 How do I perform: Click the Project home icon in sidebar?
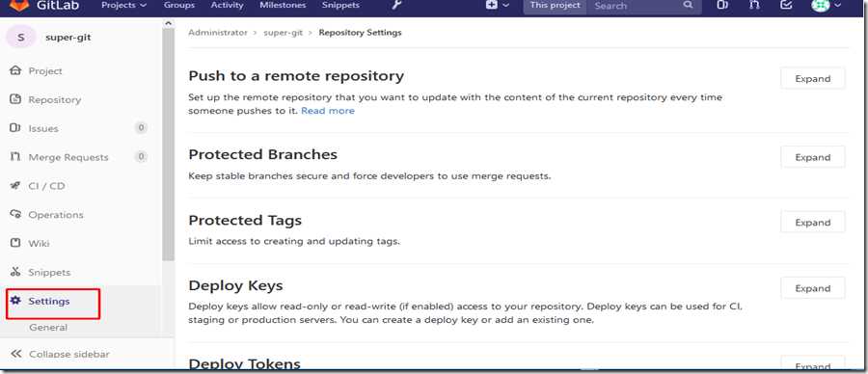pyautogui.click(x=15, y=70)
